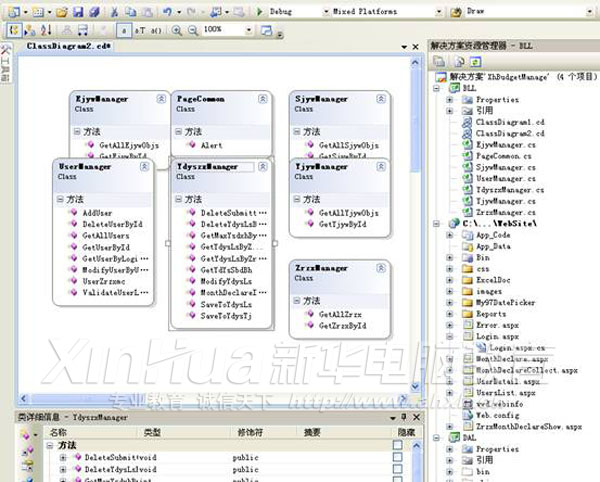This screenshot has height=482, width=600.
Task: Click the zoom in magnifier icon
Action: tap(177, 30)
